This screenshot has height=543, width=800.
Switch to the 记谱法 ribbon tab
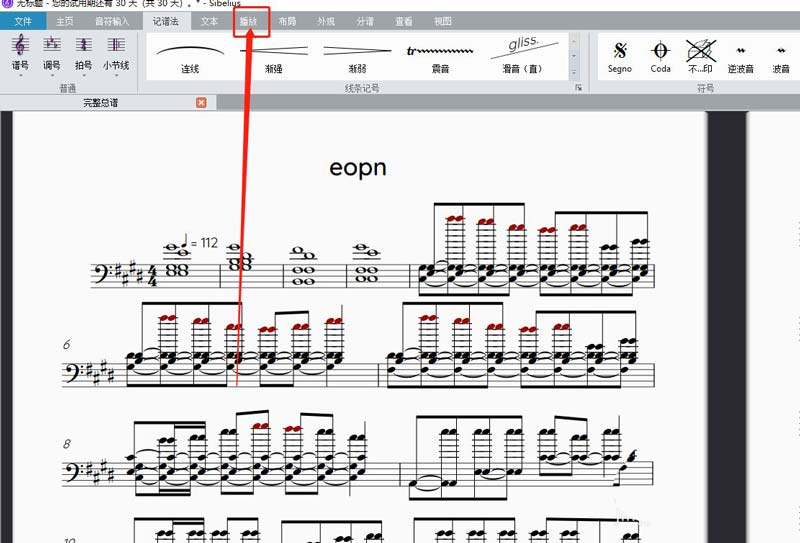pos(166,21)
